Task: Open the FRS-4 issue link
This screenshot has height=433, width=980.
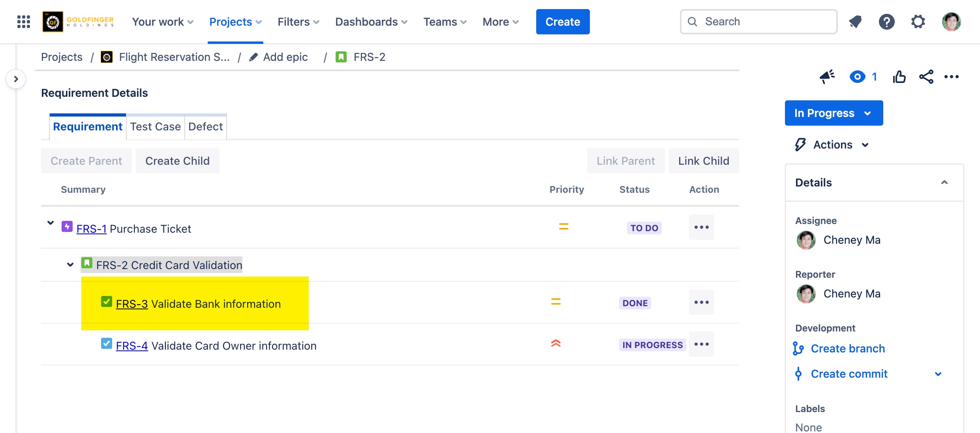Action: click(132, 346)
